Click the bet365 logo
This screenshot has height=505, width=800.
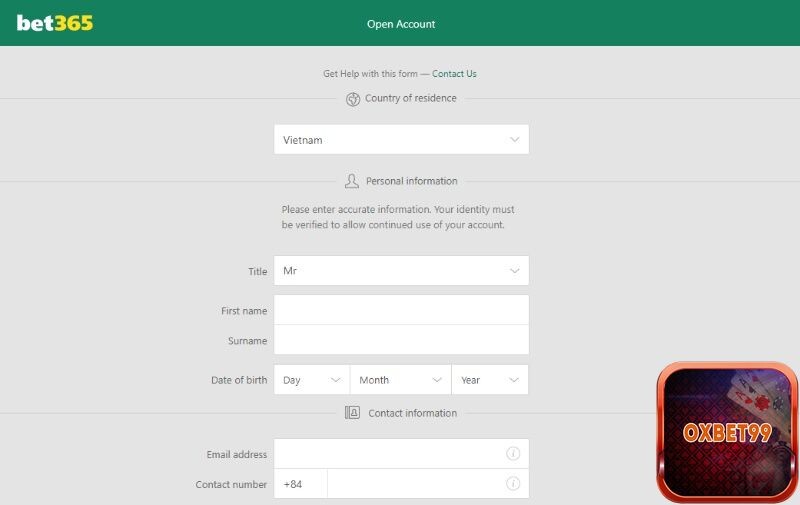pos(55,23)
